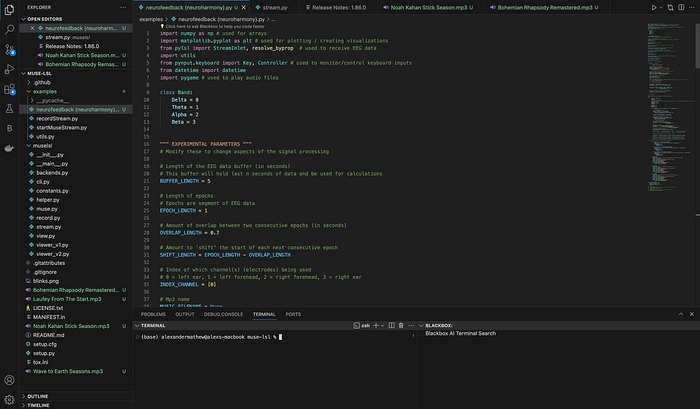The width and height of the screenshot is (700, 409).
Task: Open the Run and Debug view
Action: click(9, 69)
